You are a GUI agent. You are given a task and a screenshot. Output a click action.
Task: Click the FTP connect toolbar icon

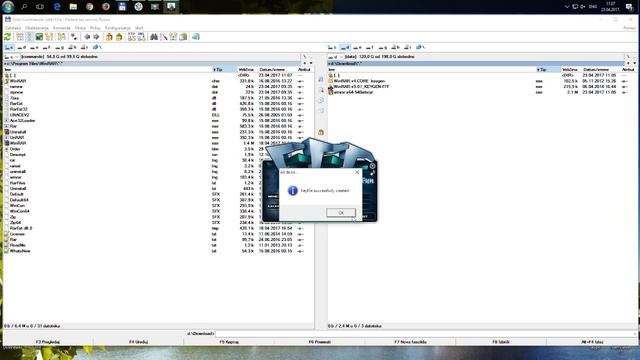(x=131, y=37)
